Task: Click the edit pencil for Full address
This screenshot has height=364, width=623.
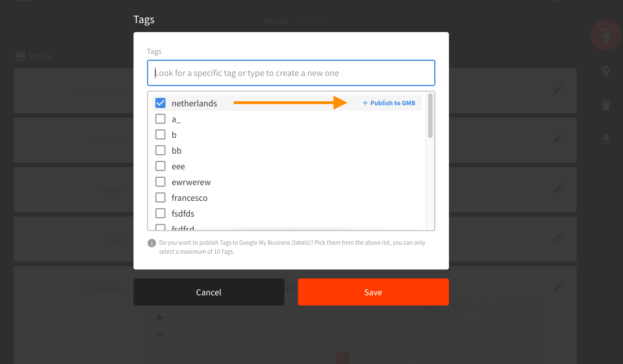Action: point(559,286)
